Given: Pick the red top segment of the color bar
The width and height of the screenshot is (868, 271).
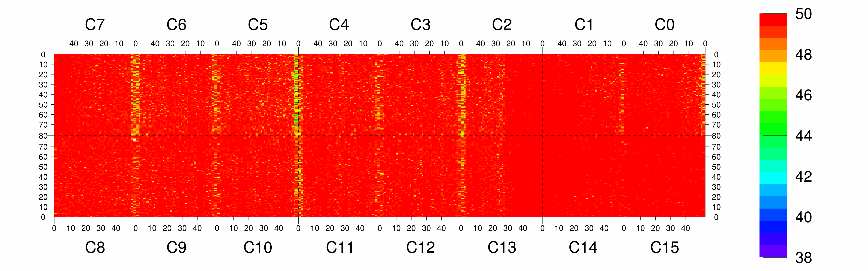Looking at the screenshot, I should click(x=773, y=19).
